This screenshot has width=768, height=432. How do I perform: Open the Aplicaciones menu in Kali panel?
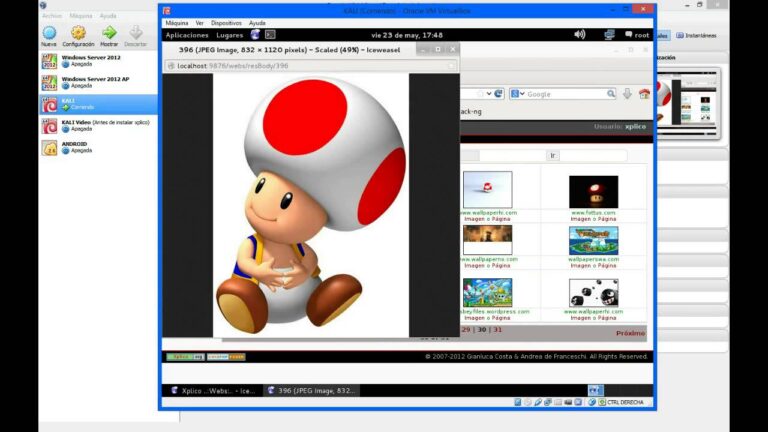187,35
